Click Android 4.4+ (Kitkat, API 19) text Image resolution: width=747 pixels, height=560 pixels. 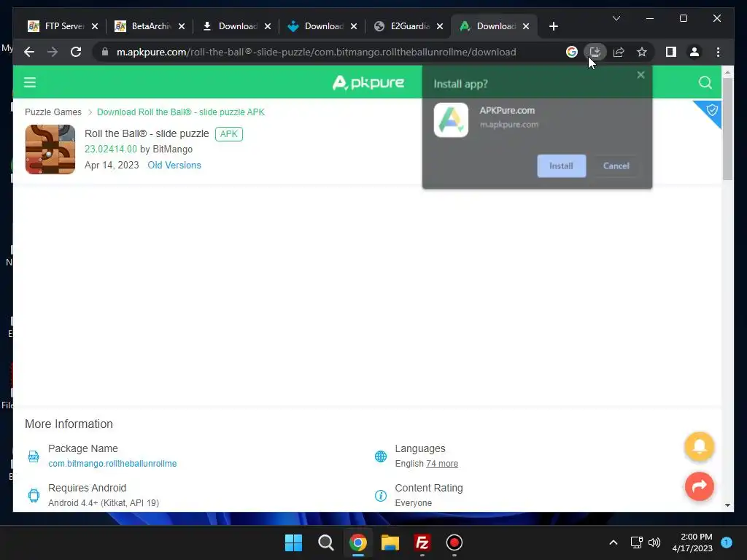(104, 503)
